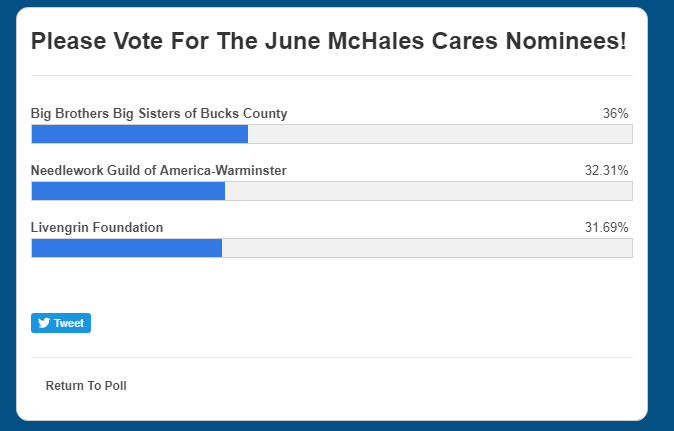This screenshot has width=674, height=431.
Task: Click the blue page background outside the card
Action: (x=660, y=200)
